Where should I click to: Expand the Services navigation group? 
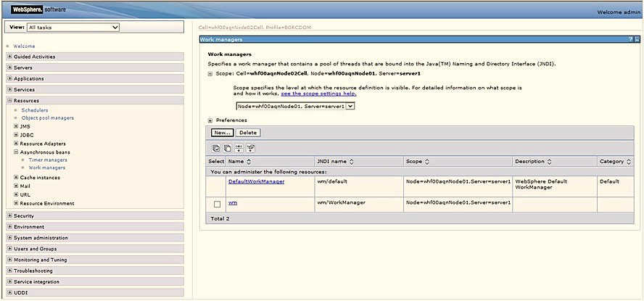(10, 89)
